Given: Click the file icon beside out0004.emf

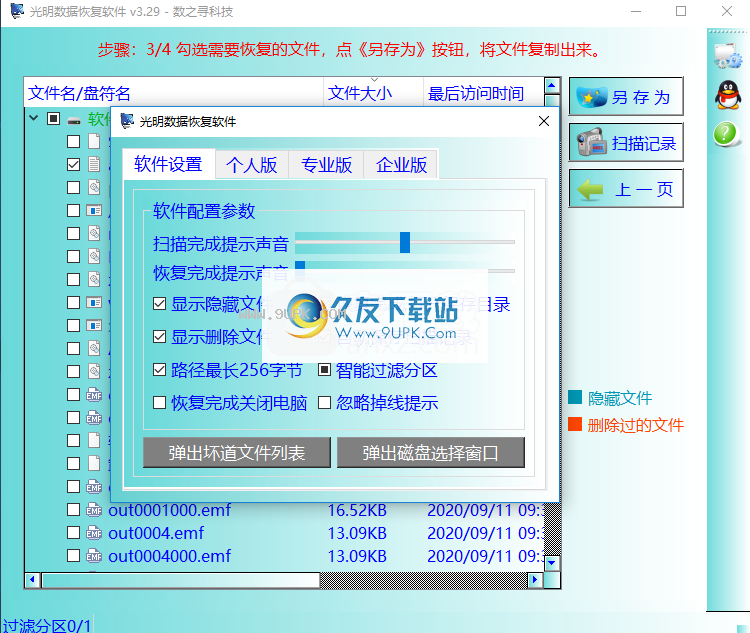Looking at the screenshot, I should point(94,533).
